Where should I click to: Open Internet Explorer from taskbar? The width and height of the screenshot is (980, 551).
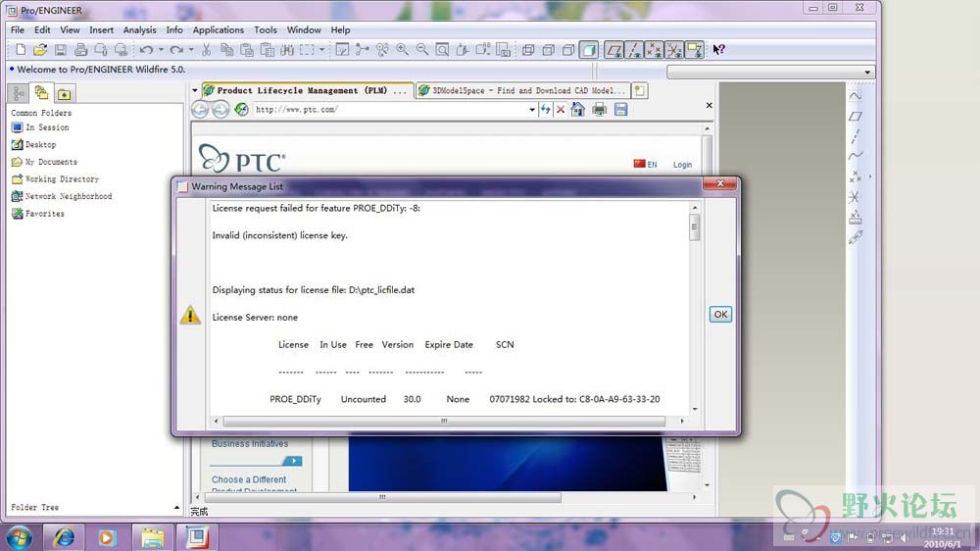tap(64, 537)
